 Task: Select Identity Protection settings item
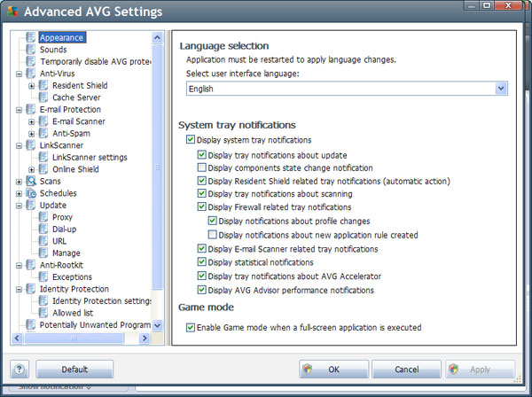pos(101,301)
